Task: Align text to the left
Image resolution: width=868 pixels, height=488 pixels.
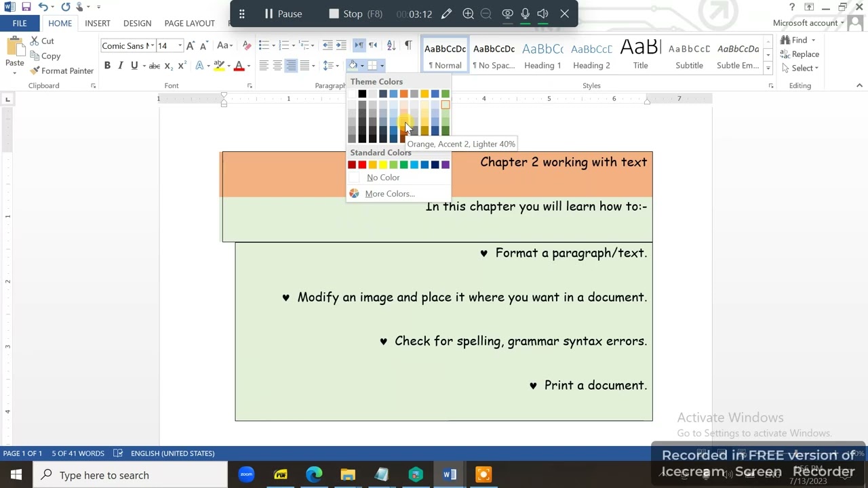Action: [264, 66]
